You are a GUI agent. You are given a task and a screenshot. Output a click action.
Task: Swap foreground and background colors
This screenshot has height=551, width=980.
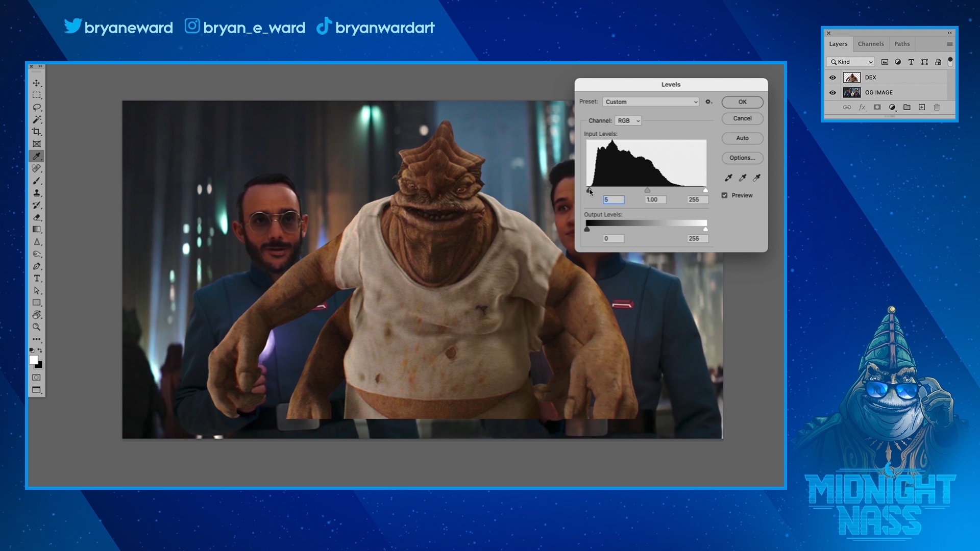(x=40, y=350)
